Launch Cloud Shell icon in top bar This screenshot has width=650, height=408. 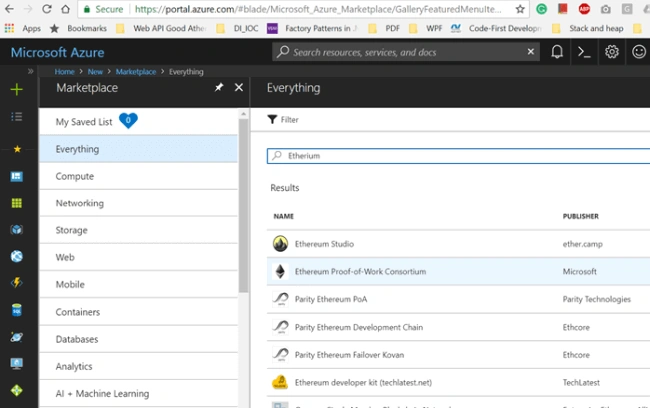pos(584,52)
